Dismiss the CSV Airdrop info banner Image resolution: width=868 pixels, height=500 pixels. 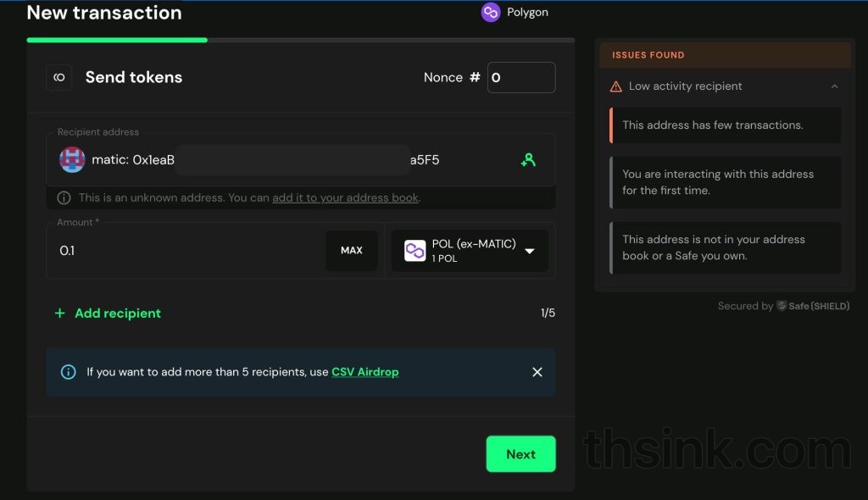pos(537,372)
